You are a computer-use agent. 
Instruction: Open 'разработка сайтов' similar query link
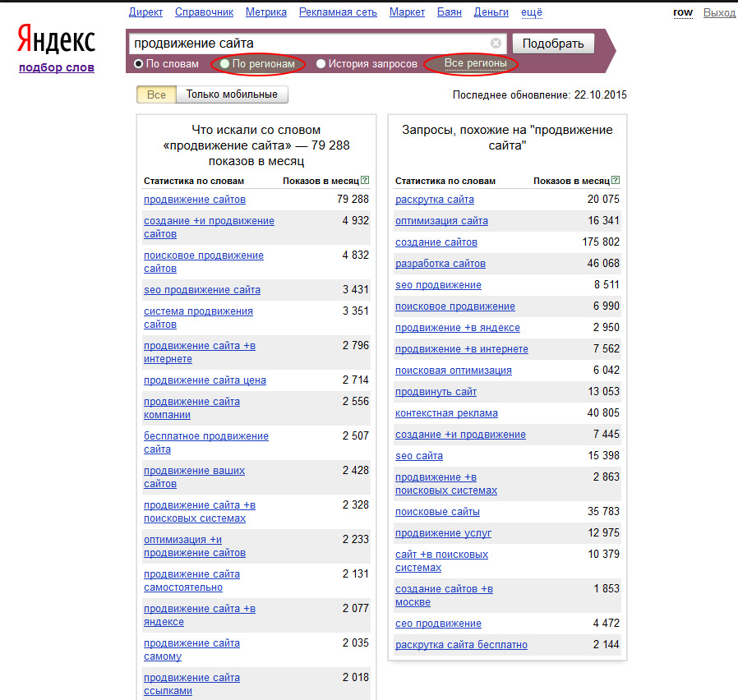coord(440,264)
